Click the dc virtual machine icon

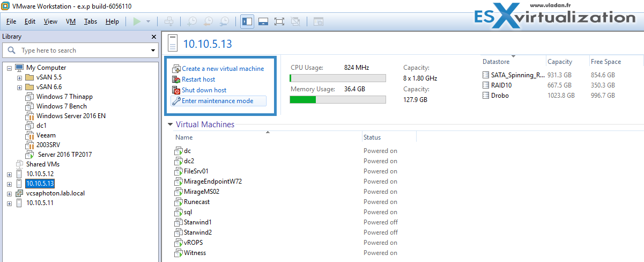point(179,151)
